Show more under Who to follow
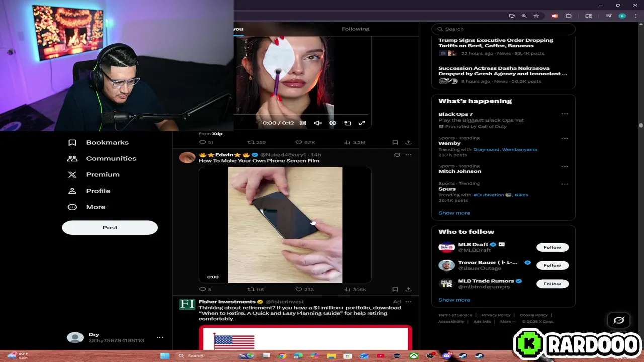This screenshot has width=644, height=362. pos(454,300)
